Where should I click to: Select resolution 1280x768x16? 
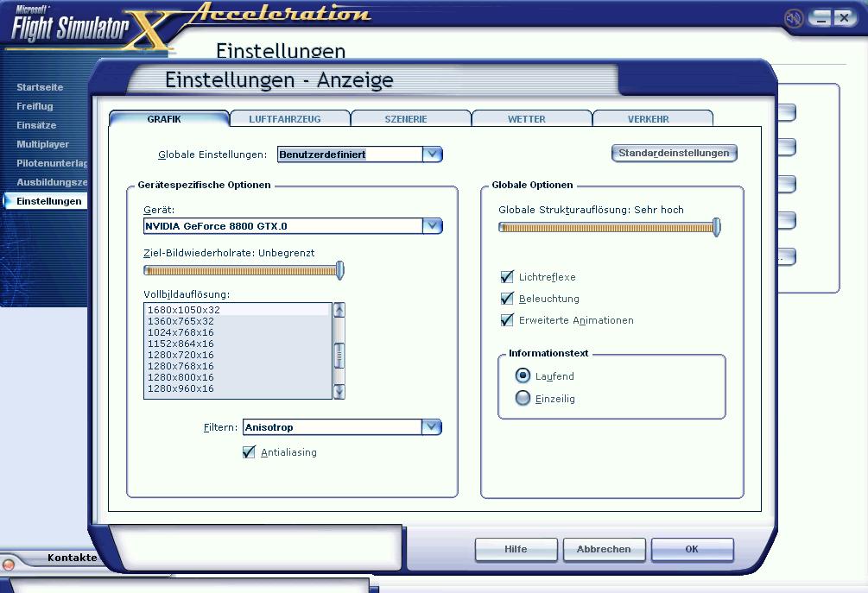[x=238, y=366]
